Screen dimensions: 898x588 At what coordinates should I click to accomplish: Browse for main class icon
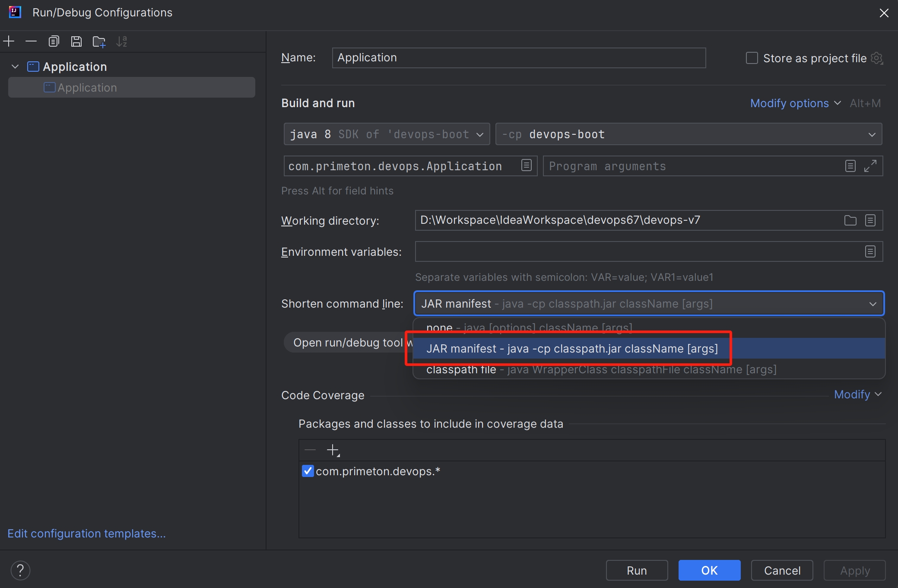pyautogui.click(x=526, y=165)
